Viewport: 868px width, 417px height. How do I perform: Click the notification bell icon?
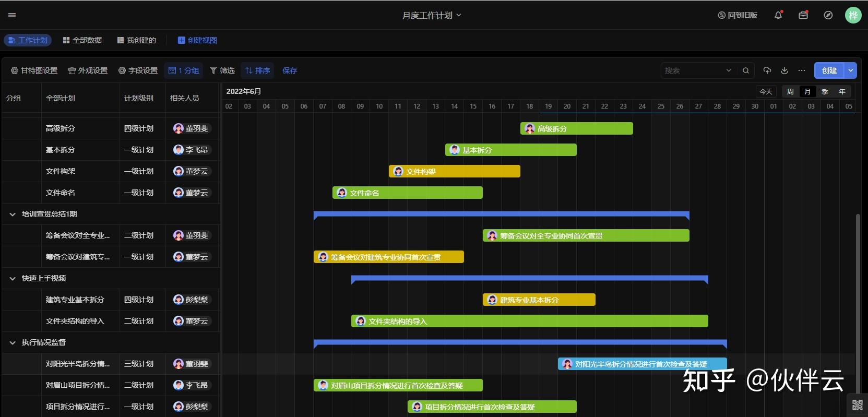[778, 15]
